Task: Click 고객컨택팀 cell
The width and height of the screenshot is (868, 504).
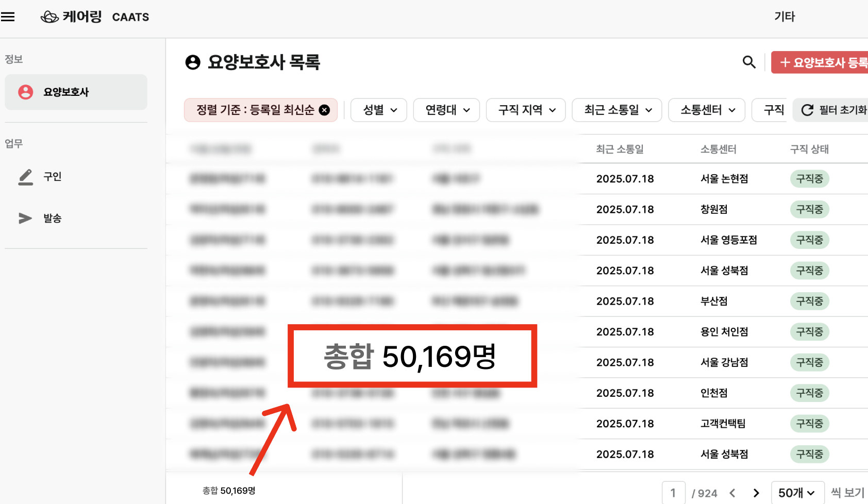Action: point(723,424)
